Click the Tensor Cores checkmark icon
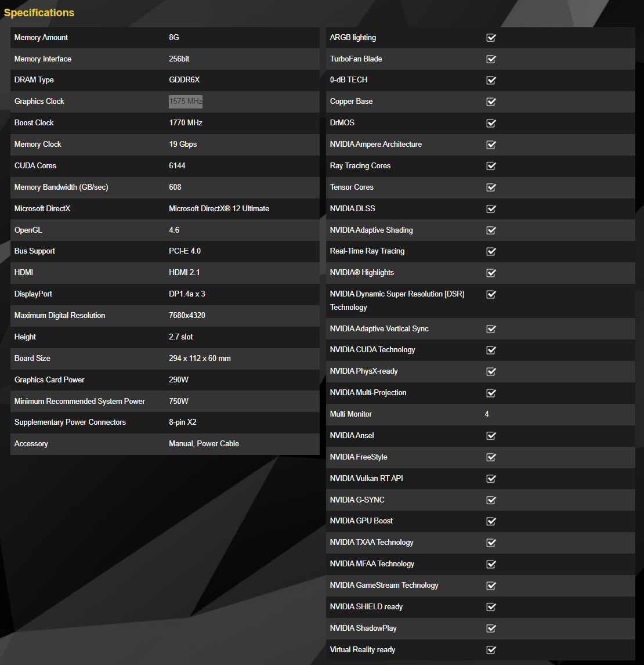The height and width of the screenshot is (665, 644). click(491, 187)
